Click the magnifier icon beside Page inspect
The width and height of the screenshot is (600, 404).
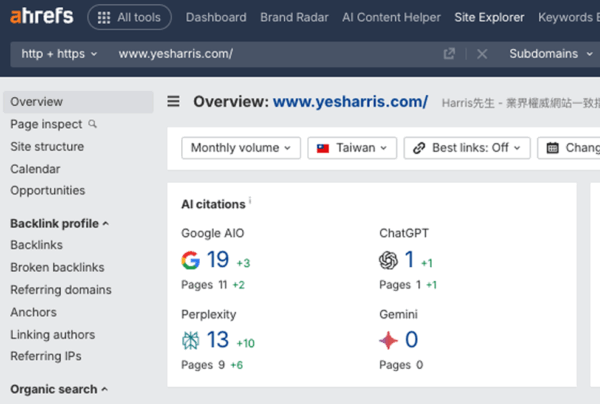coord(93,124)
